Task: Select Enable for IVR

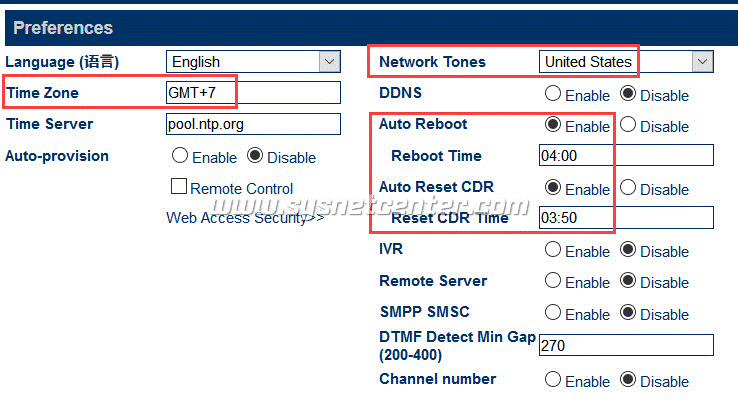Action: click(553, 249)
